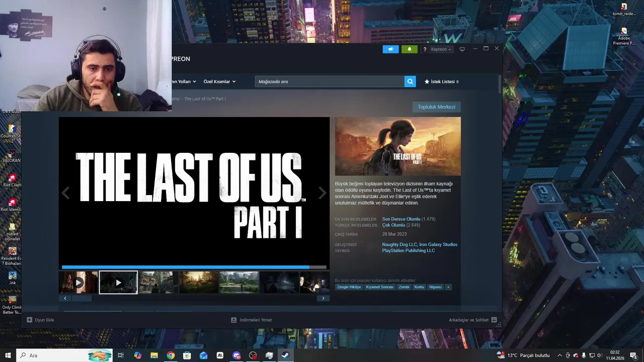The image size is (644, 362).
Task: Open İndirmeleri Yönet downloads manager
Action: pyautogui.click(x=251, y=320)
